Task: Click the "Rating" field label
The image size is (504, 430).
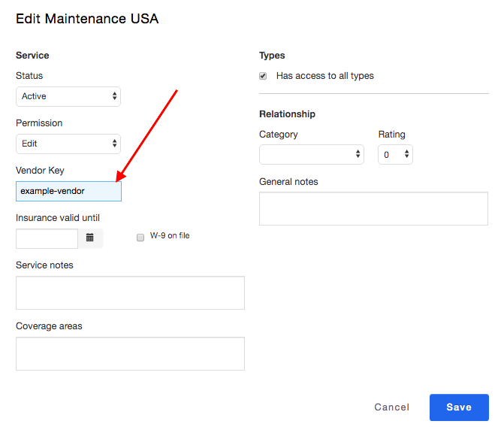Action: [391, 135]
